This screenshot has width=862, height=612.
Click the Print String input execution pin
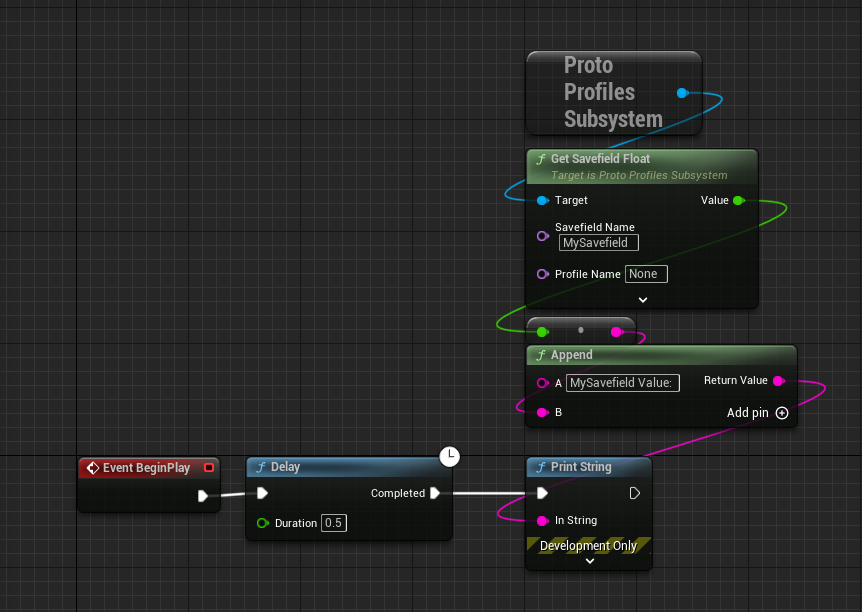pos(542,493)
